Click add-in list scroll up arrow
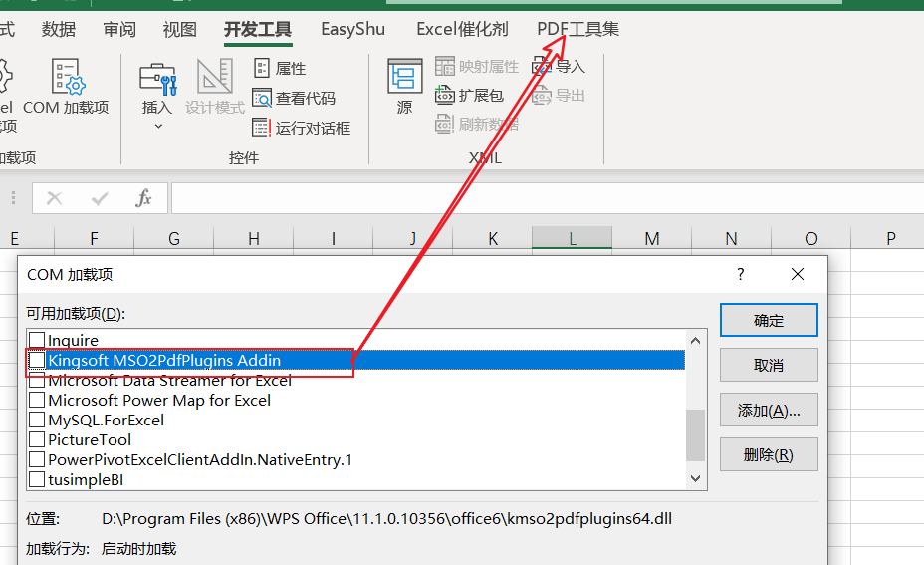 [x=695, y=341]
